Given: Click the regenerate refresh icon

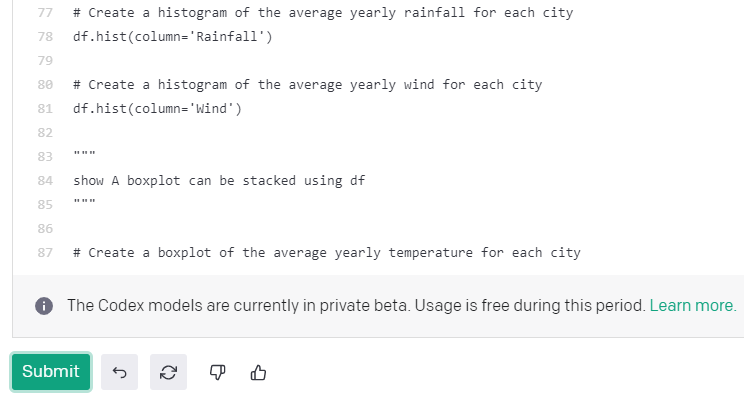Looking at the screenshot, I should point(168,372).
